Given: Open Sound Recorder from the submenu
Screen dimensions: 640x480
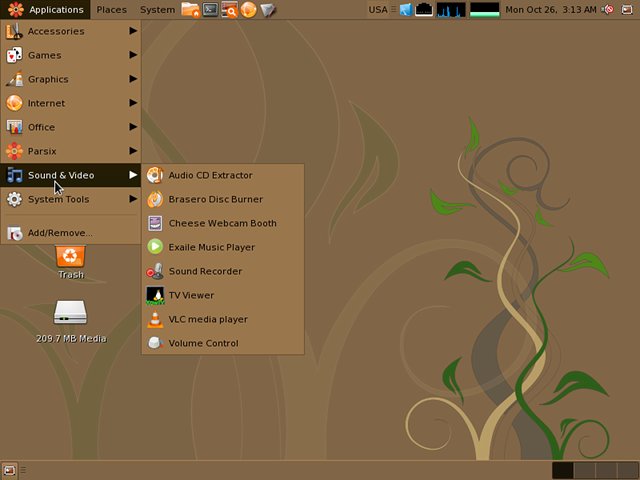Looking at the screenshot, I should tap(223, 271).
